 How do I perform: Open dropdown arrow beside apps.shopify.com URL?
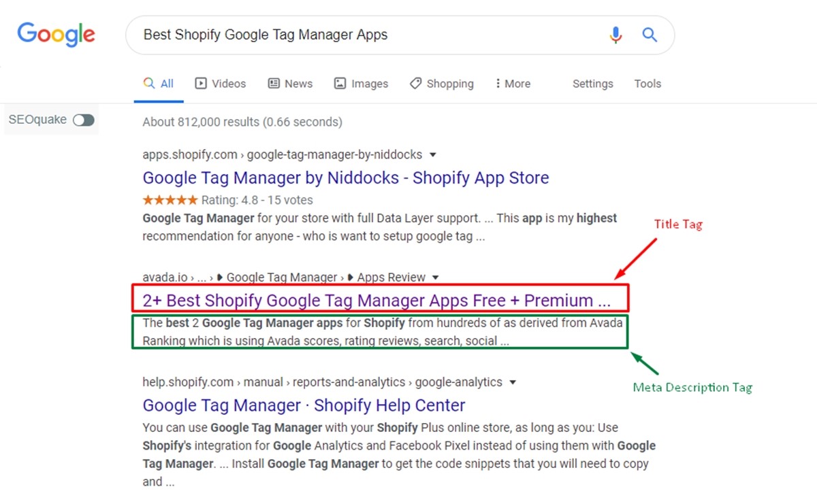coord(433,155)
